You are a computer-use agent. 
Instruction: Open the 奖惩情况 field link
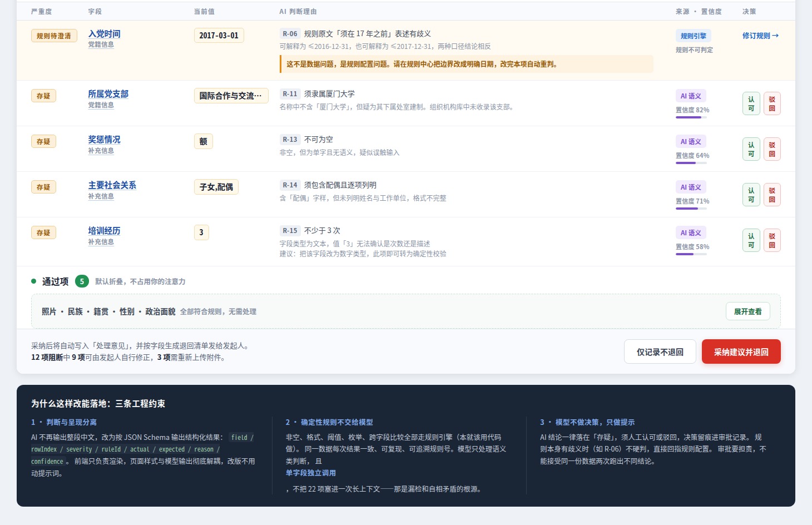104,140
